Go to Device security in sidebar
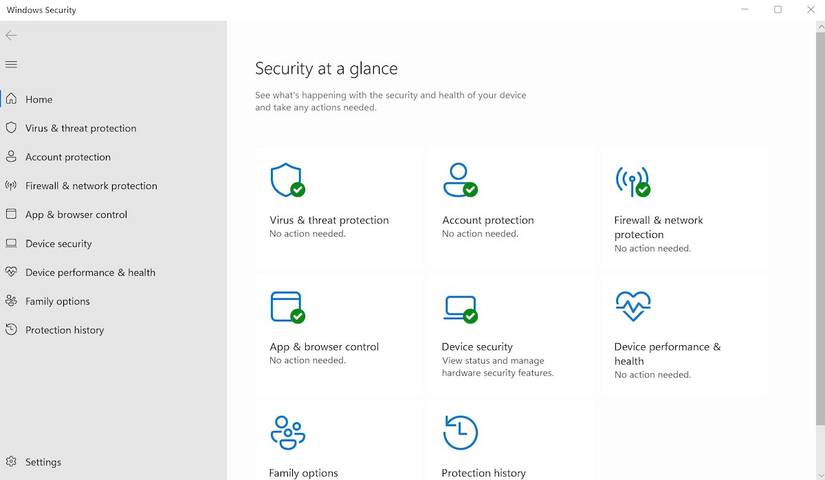The image size is (825, 480). tap(58, 244)
